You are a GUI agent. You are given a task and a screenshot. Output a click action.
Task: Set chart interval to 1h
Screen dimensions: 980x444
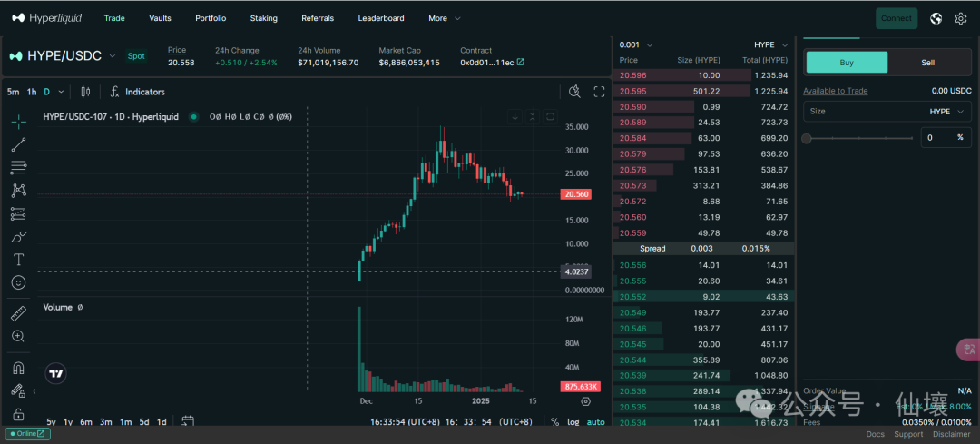(x=32, y=92)
